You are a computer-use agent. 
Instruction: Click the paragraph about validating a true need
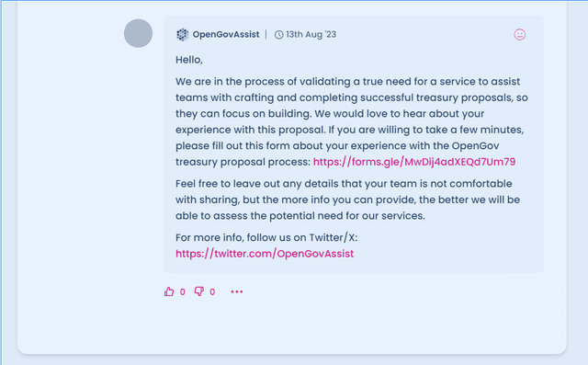pyautogui.click(x=352, y=121)
